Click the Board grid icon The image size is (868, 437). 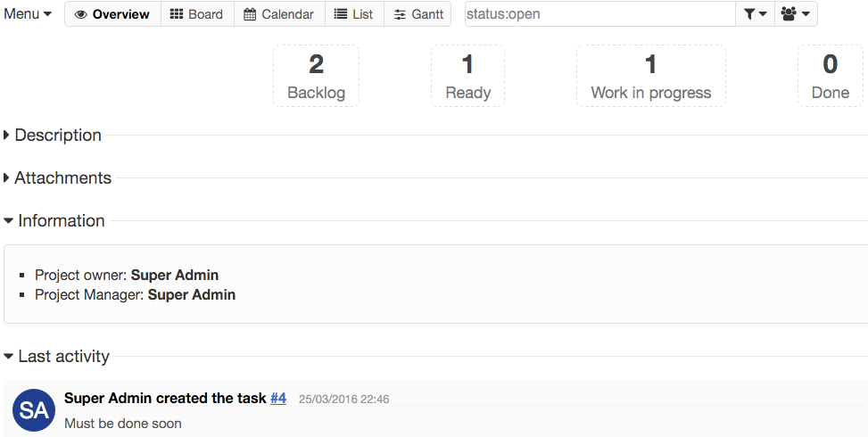[x=177, y=14]
